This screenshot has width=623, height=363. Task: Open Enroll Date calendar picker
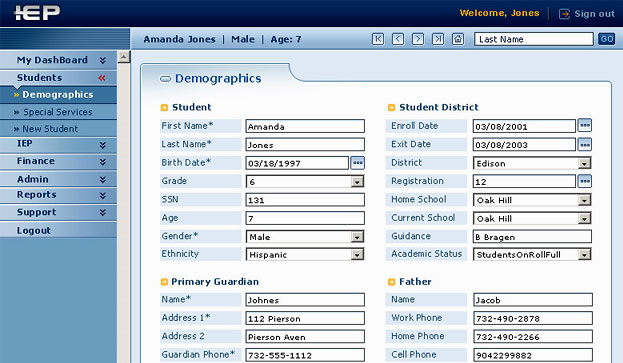pos(584,126)
